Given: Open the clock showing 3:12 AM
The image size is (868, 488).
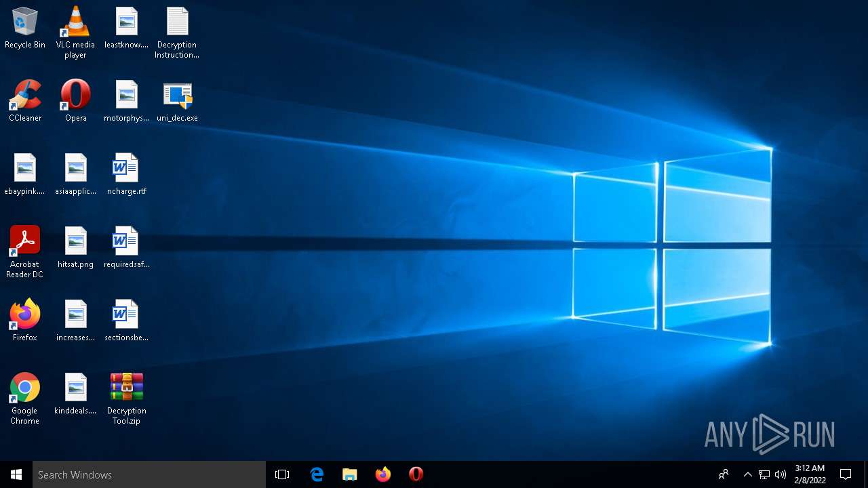Looking at the screenshot, I should [x=810, y=474].
